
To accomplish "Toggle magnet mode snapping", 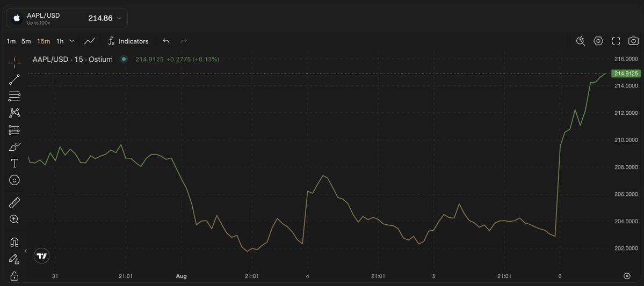I will 15,242.
